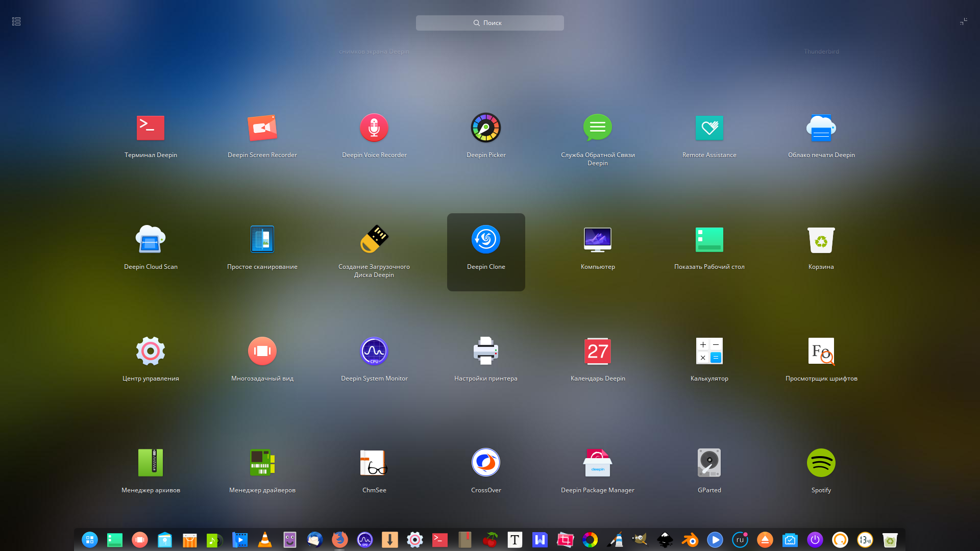This screenshot has width=980, height=551.
Task: Open Deepin Screen Recorder app
Action: tap(262, 128)
